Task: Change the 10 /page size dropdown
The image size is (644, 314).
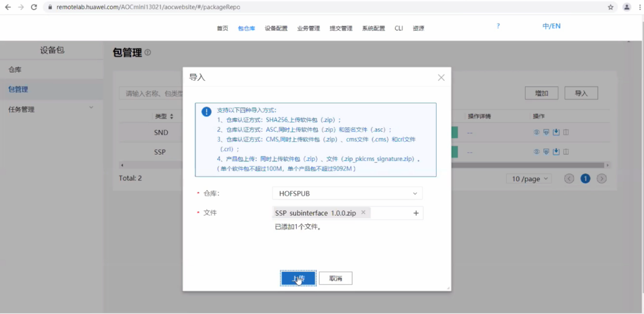Action: 529,179
